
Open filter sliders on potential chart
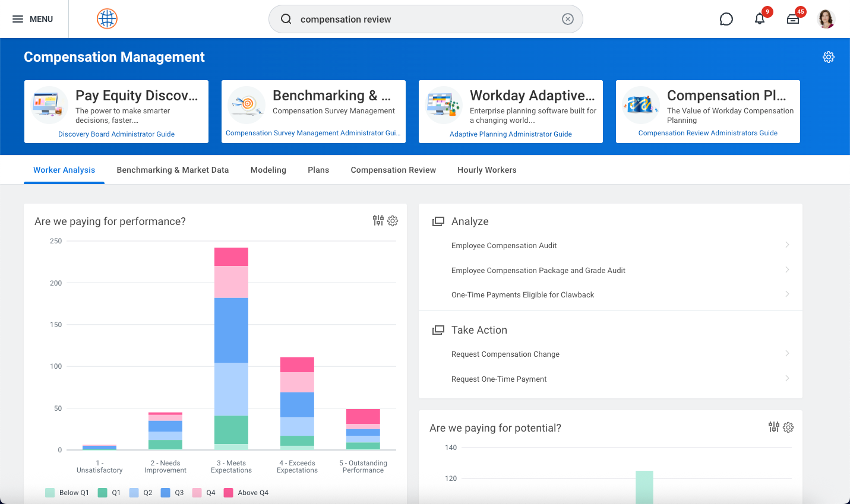click(773, 427)
